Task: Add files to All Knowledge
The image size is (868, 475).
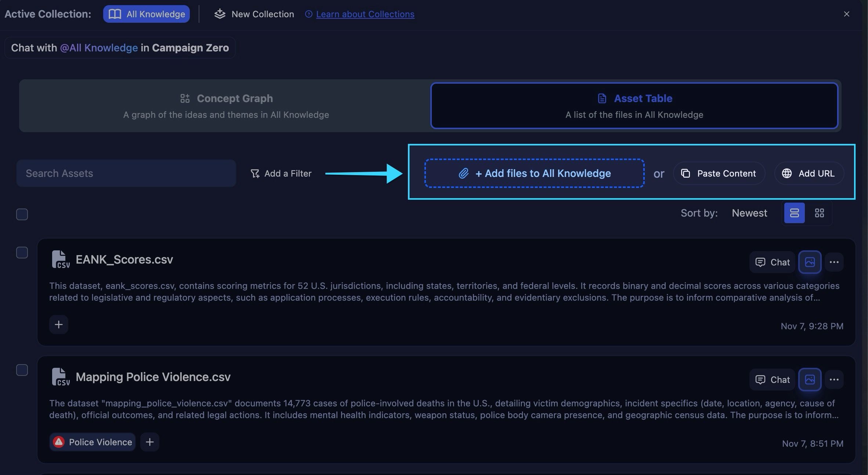Action: (534, 173)
